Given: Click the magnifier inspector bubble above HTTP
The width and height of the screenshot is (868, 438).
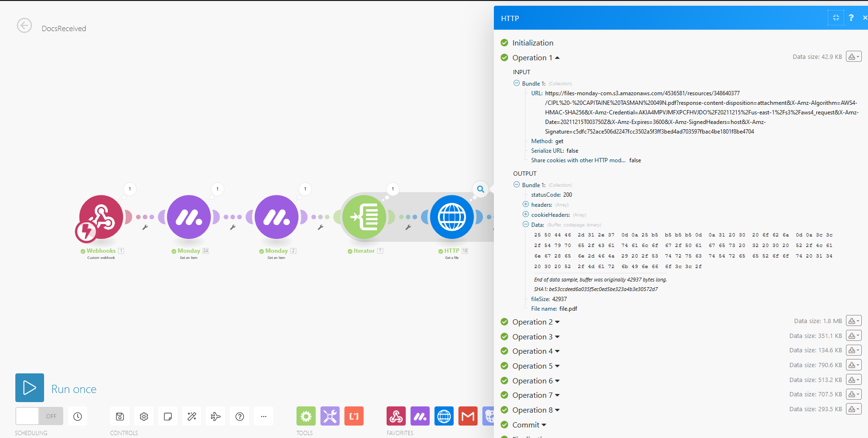Looking at the screenshot, I should point(480,189).
